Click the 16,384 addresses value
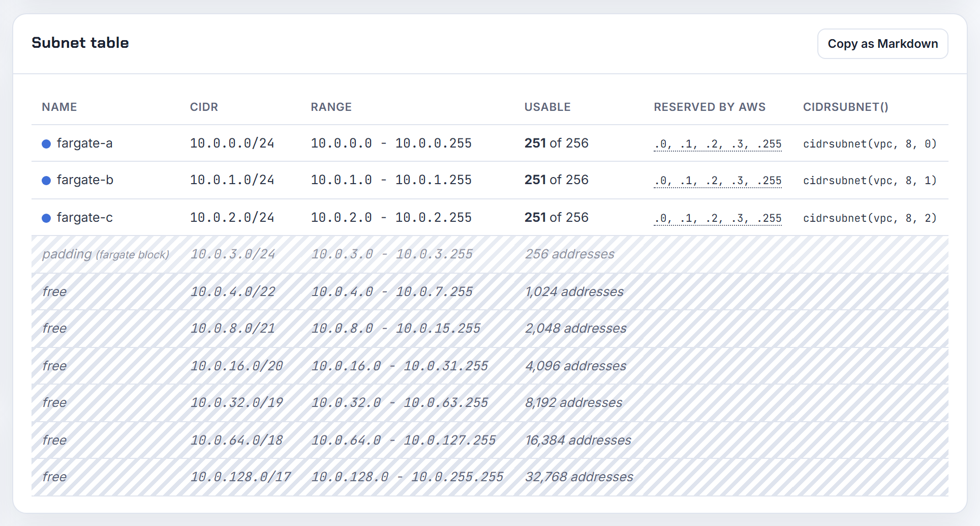Screen dimensions: 980x526 coord(578,441)
